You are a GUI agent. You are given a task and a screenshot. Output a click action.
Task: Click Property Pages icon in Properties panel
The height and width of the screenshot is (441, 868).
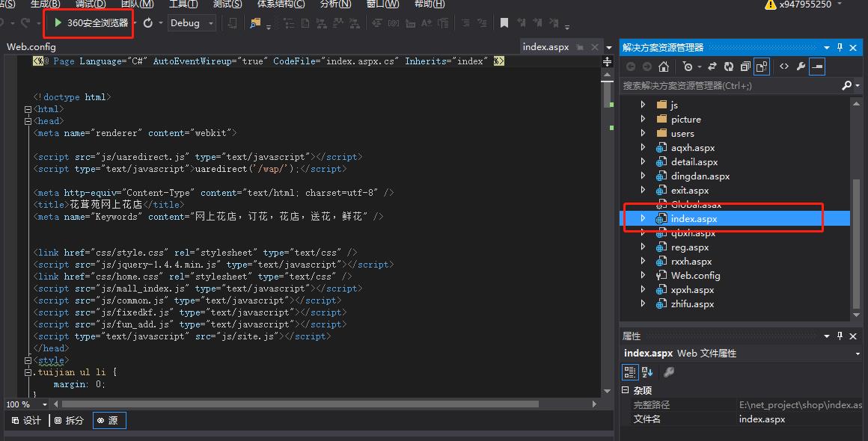pyautogui.click(x=669, y=372)
